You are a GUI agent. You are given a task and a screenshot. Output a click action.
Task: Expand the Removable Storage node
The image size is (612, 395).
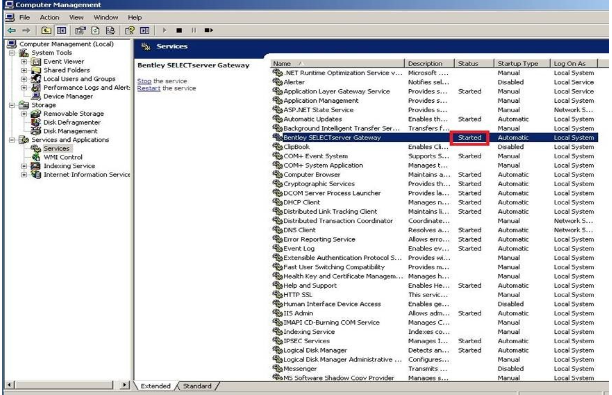tap(24, 114)
